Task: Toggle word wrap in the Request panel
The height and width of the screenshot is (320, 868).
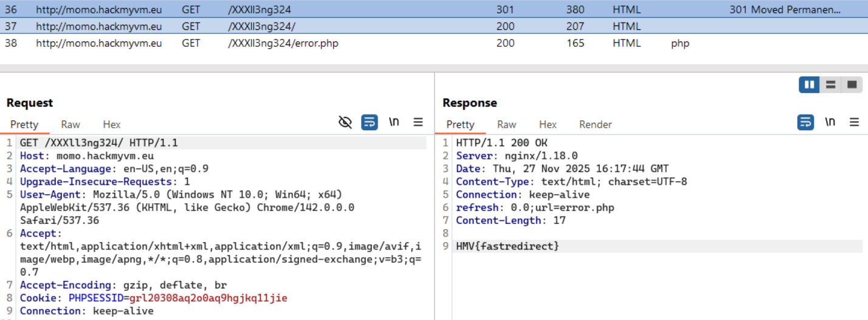Action: coord(369,122)
